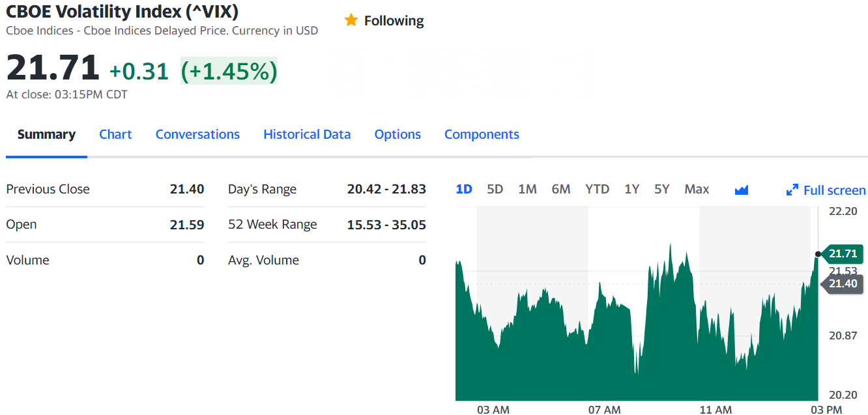Switch chart range to 5D
The image size is (868, 415).
coord(495,189)
